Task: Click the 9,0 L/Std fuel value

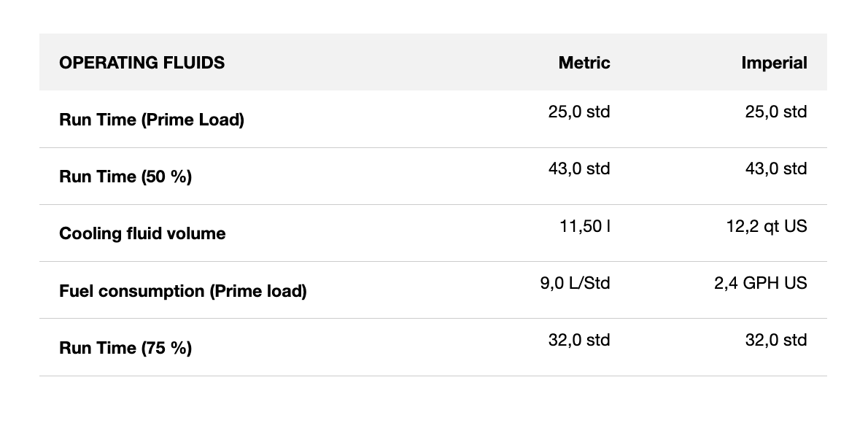Action: tap(575, 283)
